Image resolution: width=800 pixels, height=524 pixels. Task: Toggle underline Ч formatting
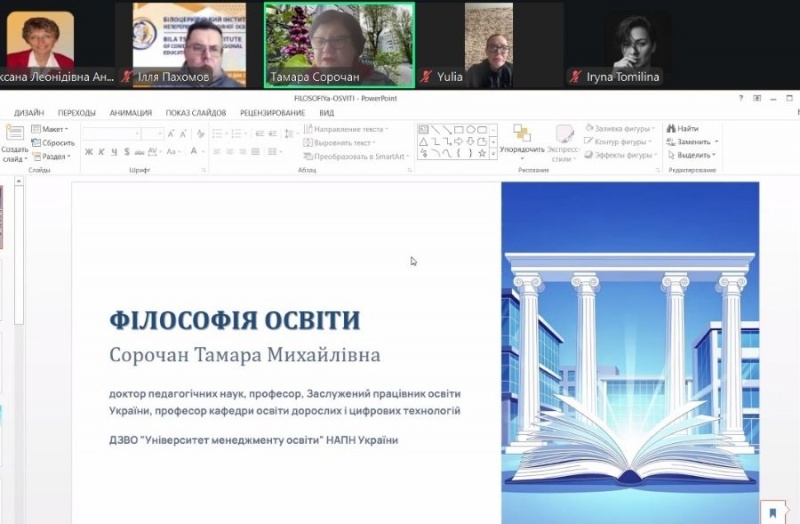coord(113,152)
